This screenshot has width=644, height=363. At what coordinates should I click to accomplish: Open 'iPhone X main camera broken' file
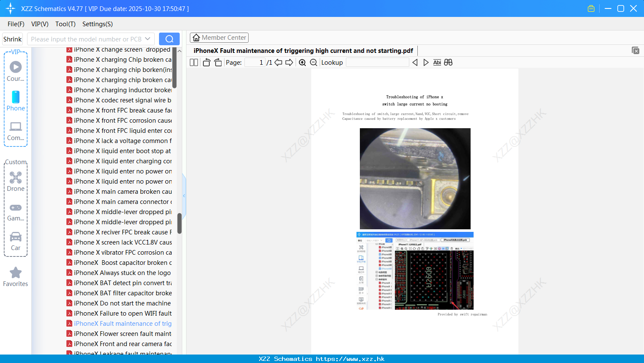point(119,192)
